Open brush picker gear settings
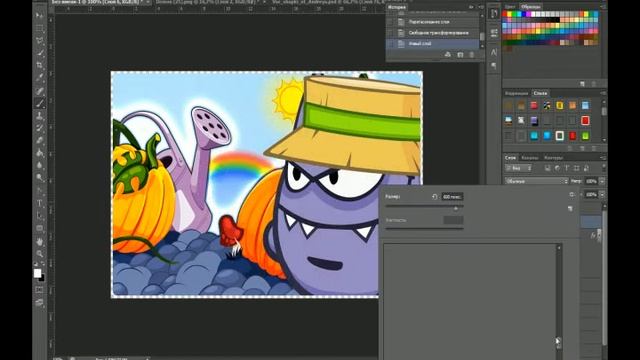The width and height of the screenshot is (640, 360). pos(571,195)
